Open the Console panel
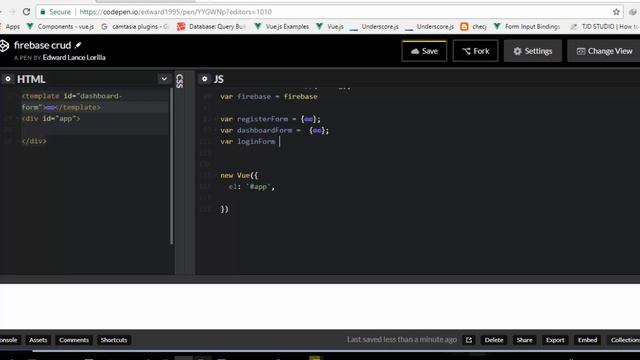The width and height of the screenshot is (640, 360). tap(9, 340)
